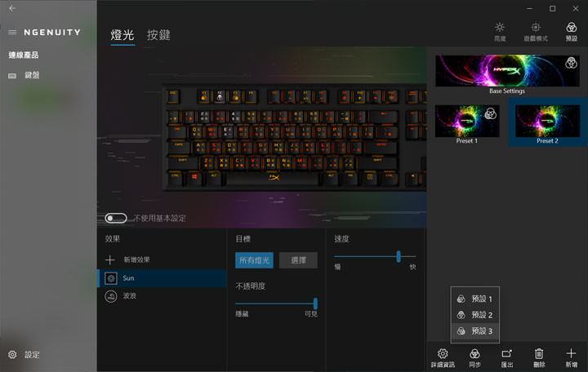Click the HyperX logo on spacebar

pos(274,178)
